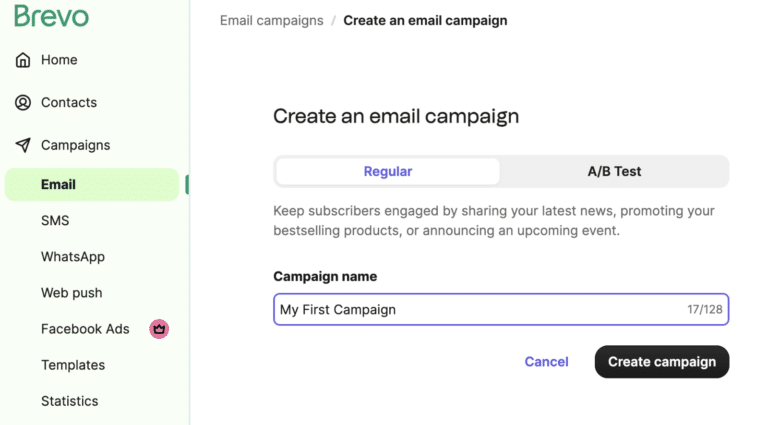Open WhatsApp campaigns
Screen dimensions: 768x425
[x=72, y=257]
